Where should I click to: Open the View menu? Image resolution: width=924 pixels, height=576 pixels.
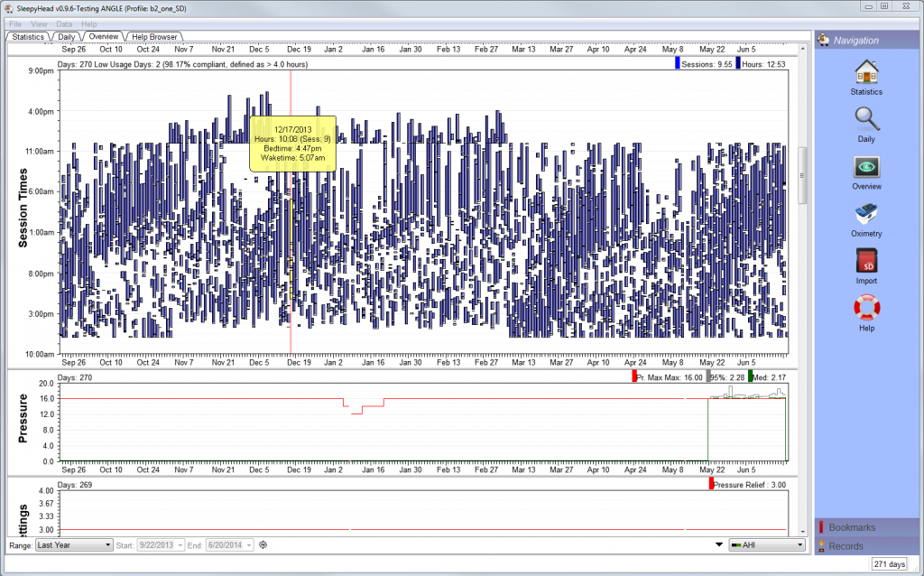click(x=39, y=24)
